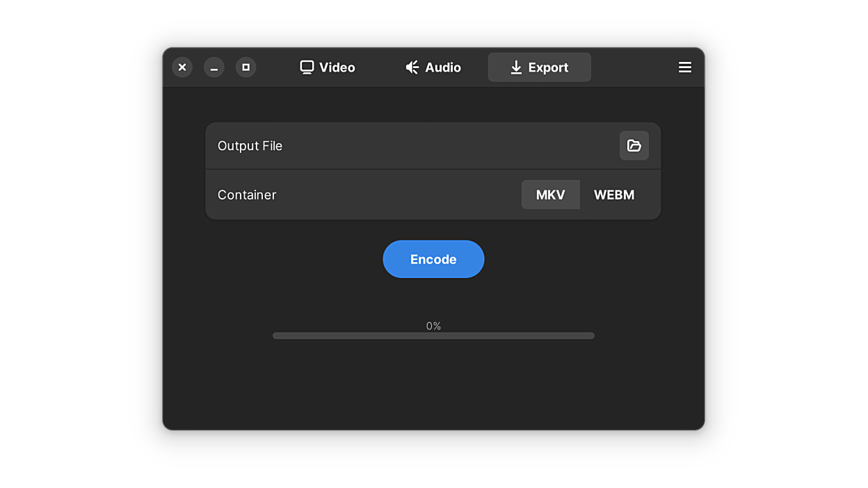
Task: Minimize the encoder window
Action: (x=214, y=67)
